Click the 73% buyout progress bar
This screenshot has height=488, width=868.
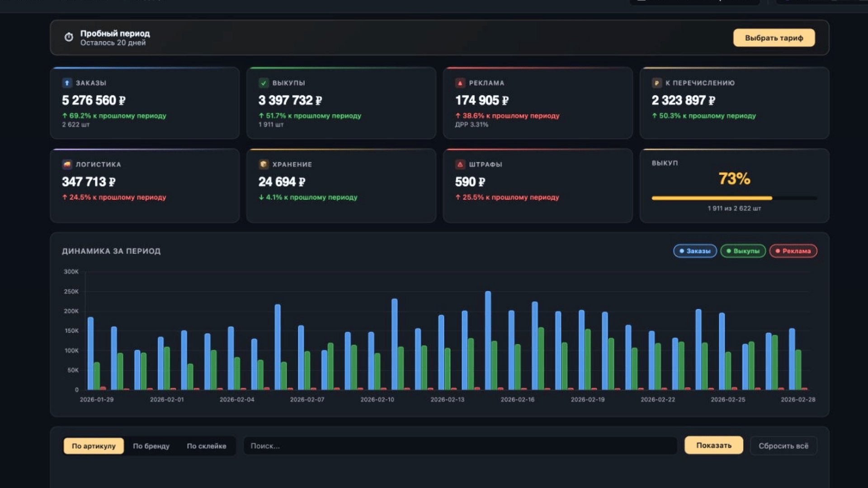point(734,198)
